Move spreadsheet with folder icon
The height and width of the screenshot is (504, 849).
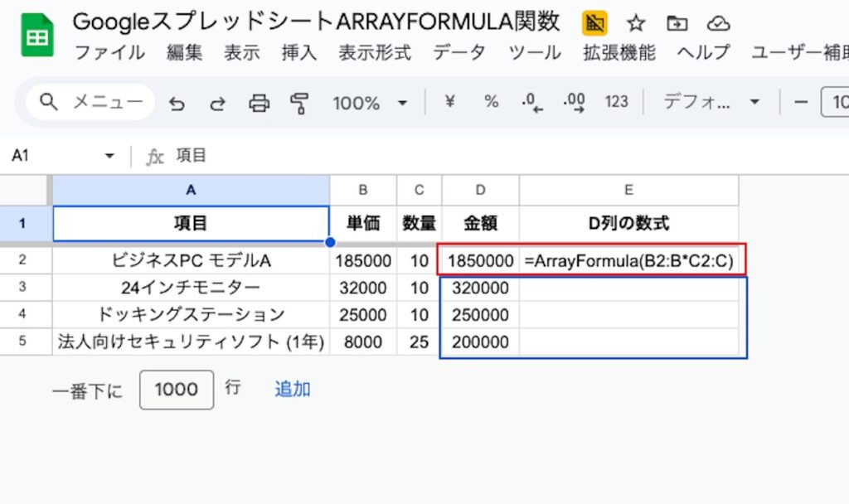(677, 23)
